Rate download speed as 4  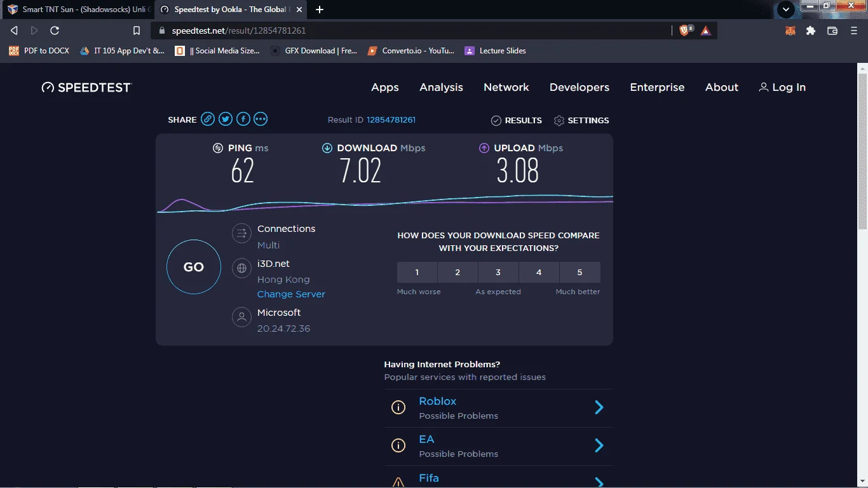pos(539,272)
